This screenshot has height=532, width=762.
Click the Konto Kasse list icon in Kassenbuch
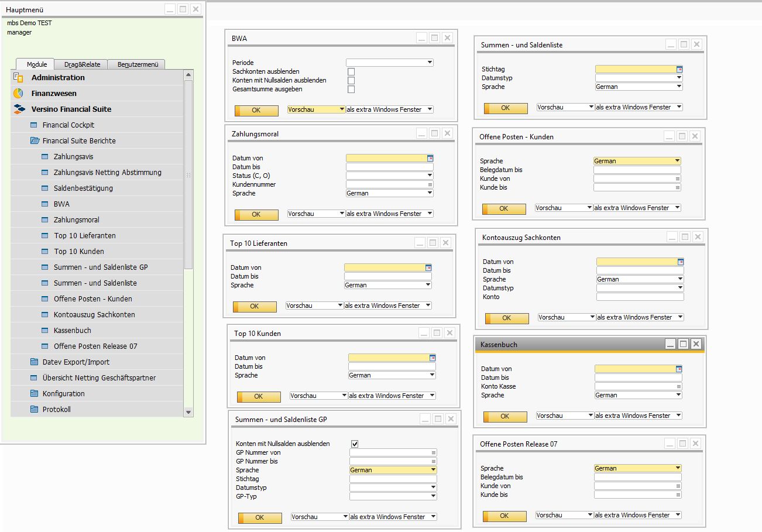tap(679, 386)
